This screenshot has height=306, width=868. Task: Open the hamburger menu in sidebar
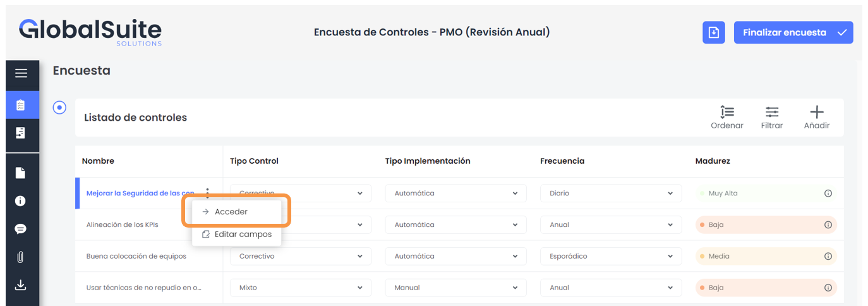pos(21,73)
